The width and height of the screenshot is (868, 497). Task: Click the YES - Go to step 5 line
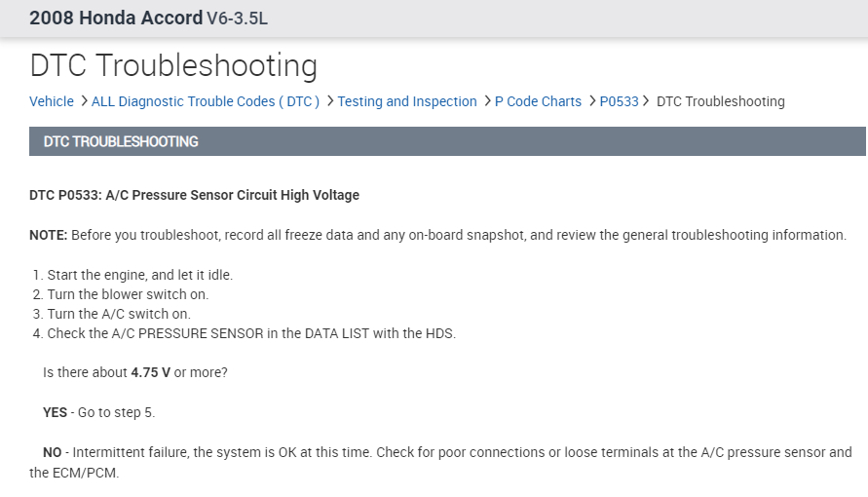coord(98,412)
